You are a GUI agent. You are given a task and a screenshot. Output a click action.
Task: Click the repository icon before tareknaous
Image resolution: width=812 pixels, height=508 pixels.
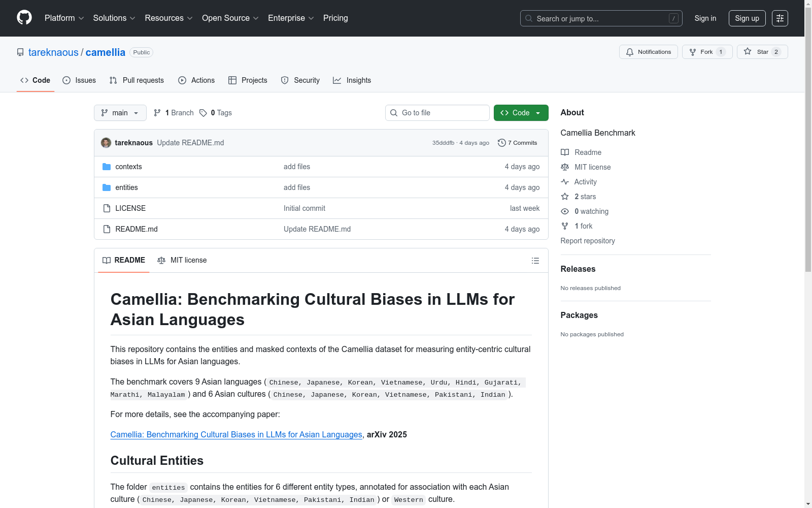click(x=20, y=52)
